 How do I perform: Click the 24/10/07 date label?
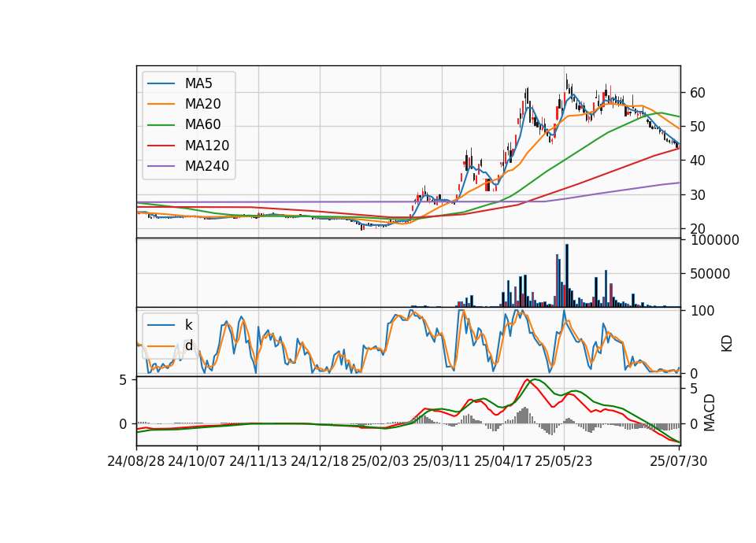pyautogui.click(x=197, y=461)
